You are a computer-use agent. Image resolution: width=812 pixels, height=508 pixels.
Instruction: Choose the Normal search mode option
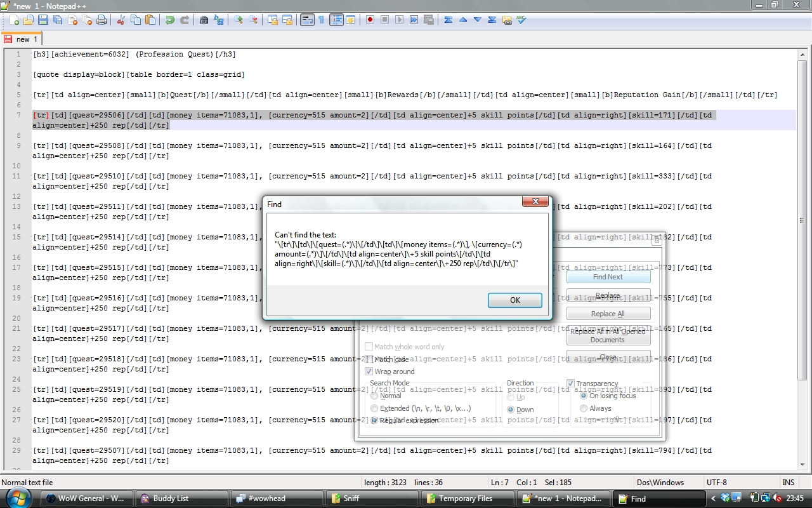tap(374, 396)
